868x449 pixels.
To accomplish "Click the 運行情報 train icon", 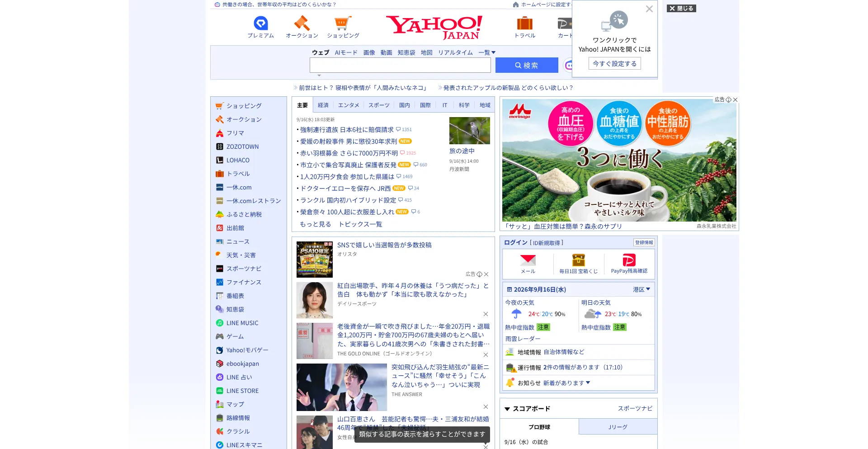I will pyautogui.click(x=510, y=368).
